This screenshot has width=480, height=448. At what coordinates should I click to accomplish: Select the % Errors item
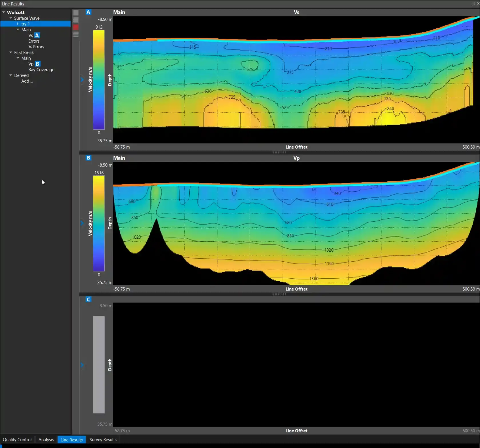click(x=36, y=47)
